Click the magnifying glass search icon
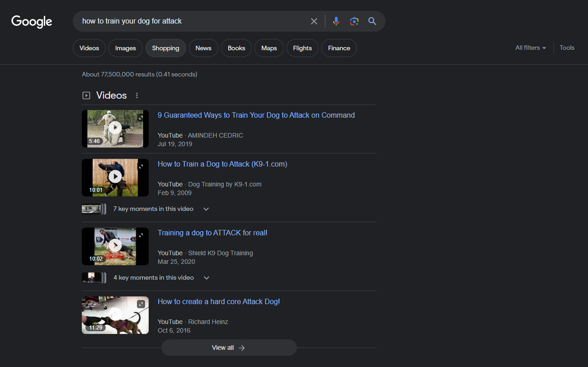Image resolution: width=588 pixels, height=367 pixels. [x=372, y=21]
